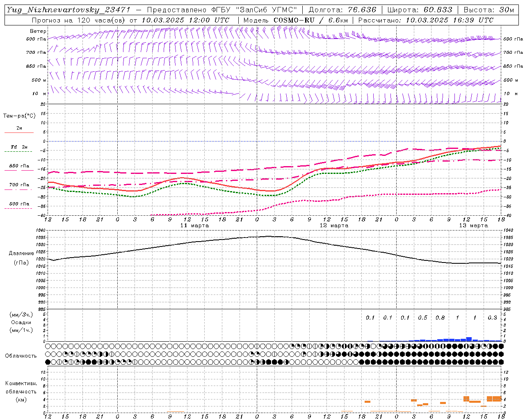The width and height of the screenshot is (525, 420).
Task: Click the "12 марта" date label
Action: tap(334, 226)
